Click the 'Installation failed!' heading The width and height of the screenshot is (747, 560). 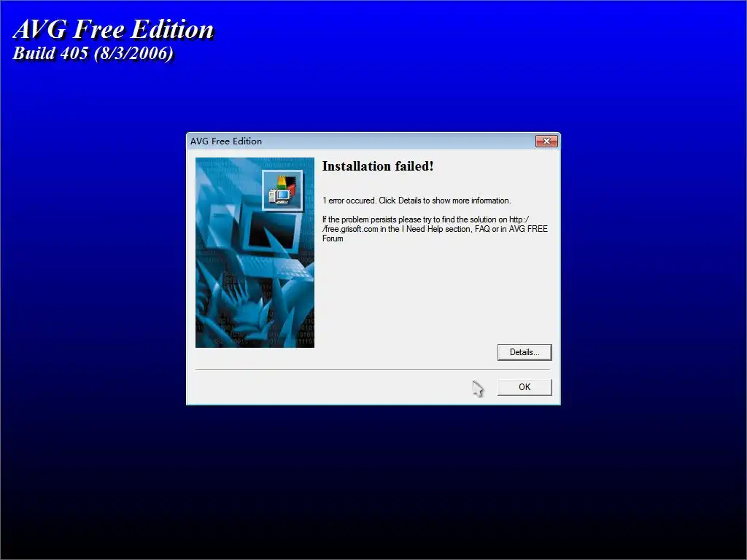coord(378,166)
